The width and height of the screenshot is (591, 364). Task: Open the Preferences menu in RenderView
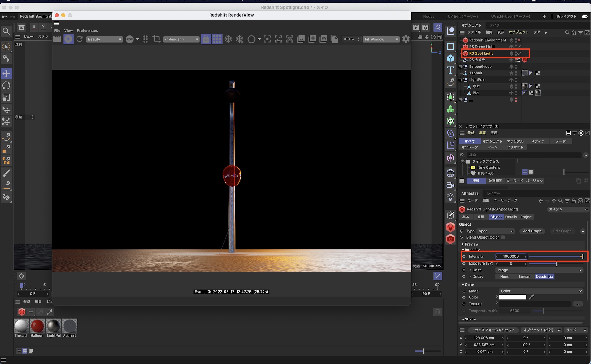pos(87,30)
